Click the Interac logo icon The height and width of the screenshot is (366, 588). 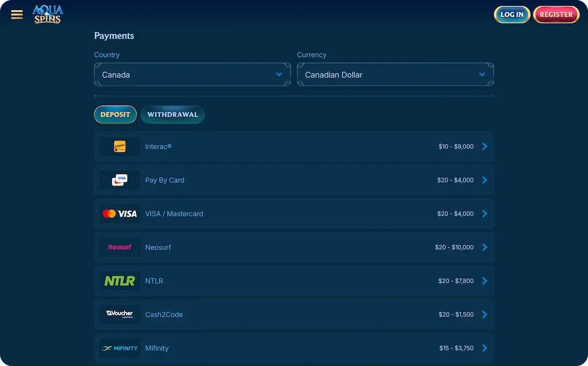click(x=120, y=146)
